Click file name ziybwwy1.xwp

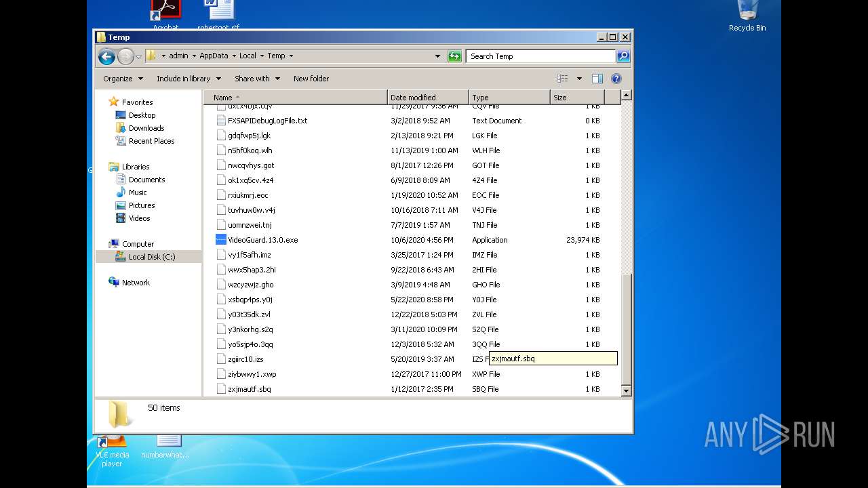tap(252, 374)
